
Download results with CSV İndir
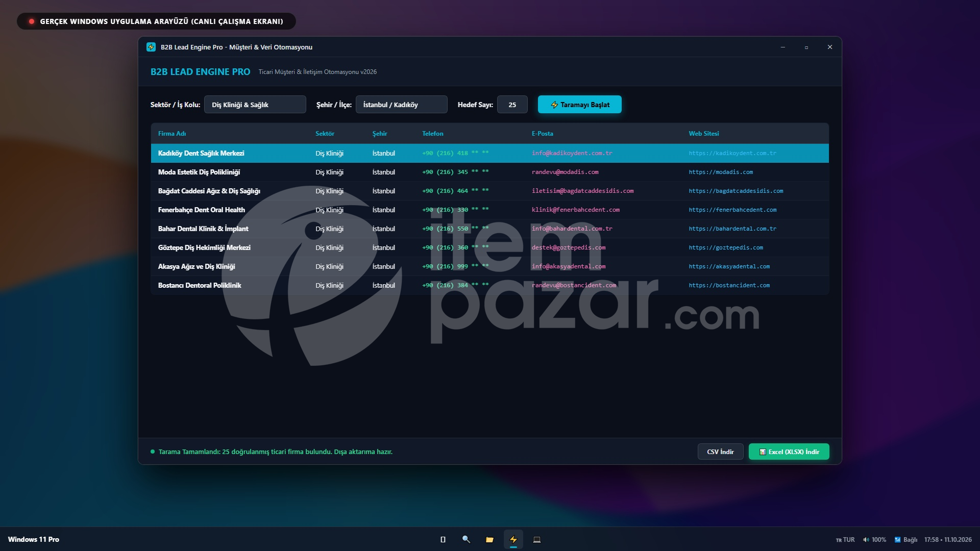coord(720,452)
